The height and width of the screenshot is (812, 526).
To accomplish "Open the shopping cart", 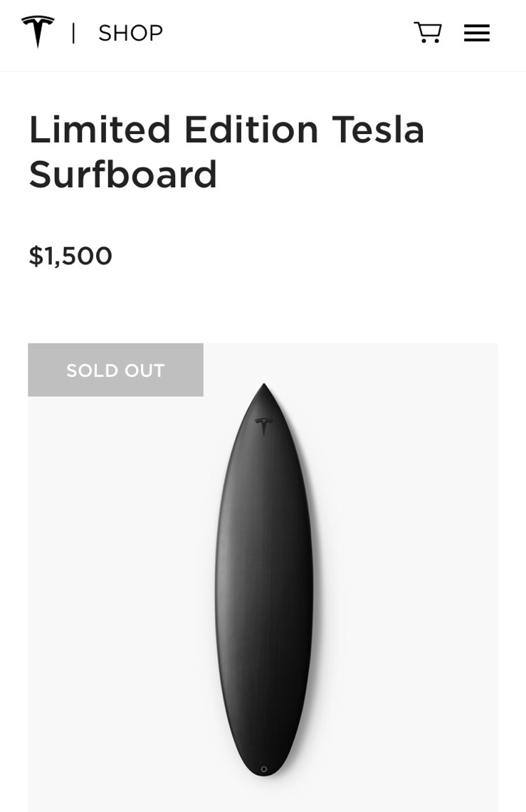I will [x=428, y=32].
